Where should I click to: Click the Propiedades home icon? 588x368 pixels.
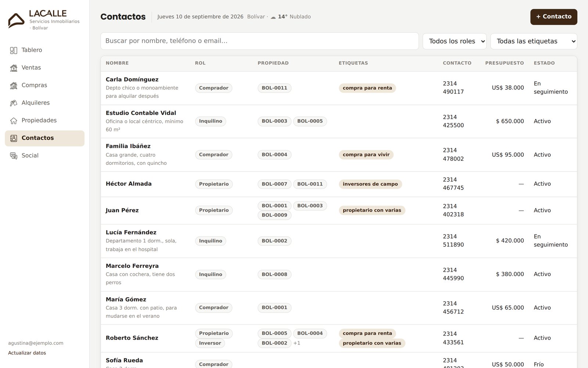click(14, 121)
